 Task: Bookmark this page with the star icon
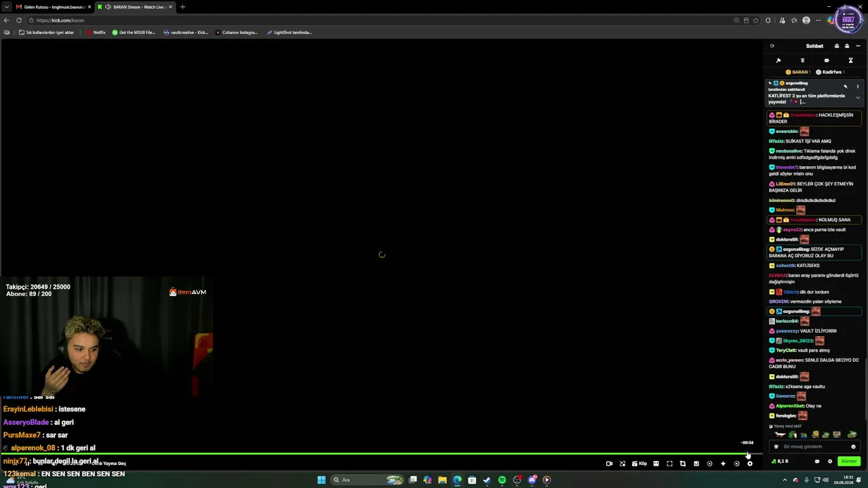756,20
